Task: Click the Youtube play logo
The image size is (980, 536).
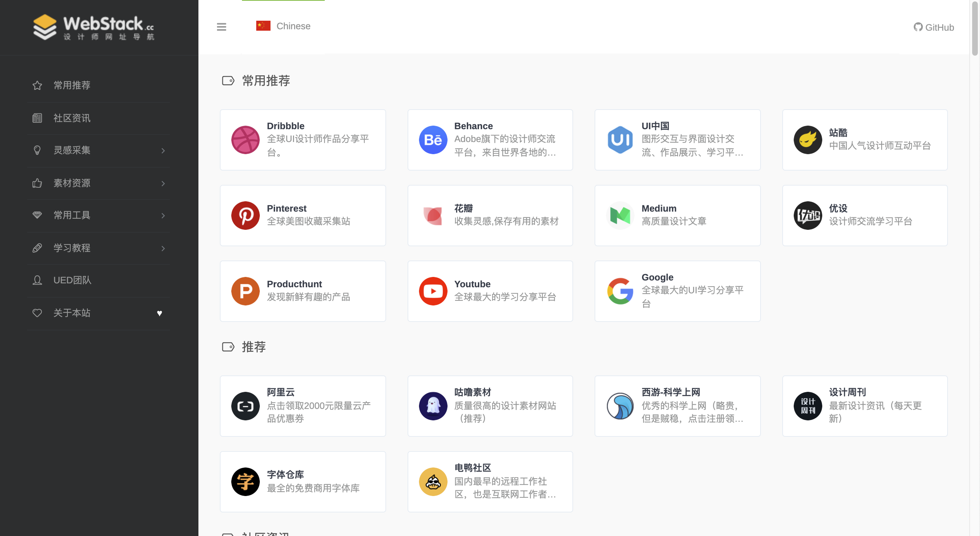Action: (x=433, y=291)
